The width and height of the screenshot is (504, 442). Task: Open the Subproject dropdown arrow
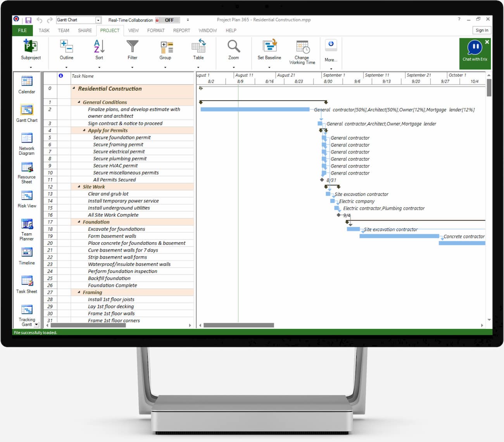tap(31, 67)
